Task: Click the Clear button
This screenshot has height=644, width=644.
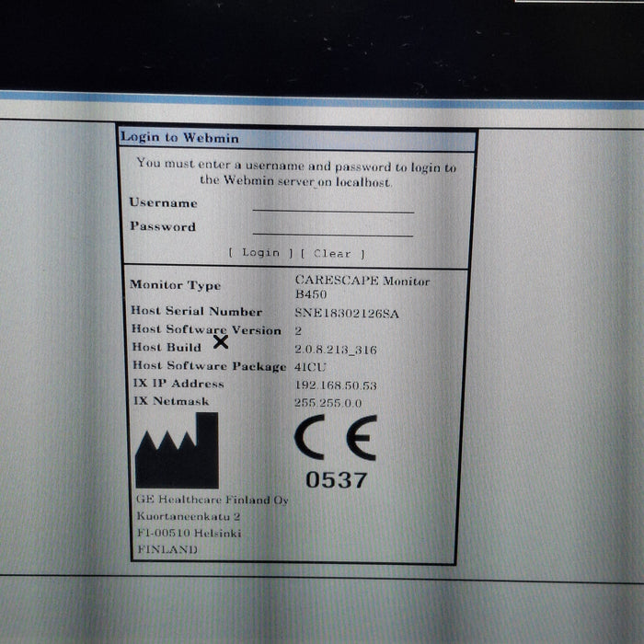Action: click(332, 254)
